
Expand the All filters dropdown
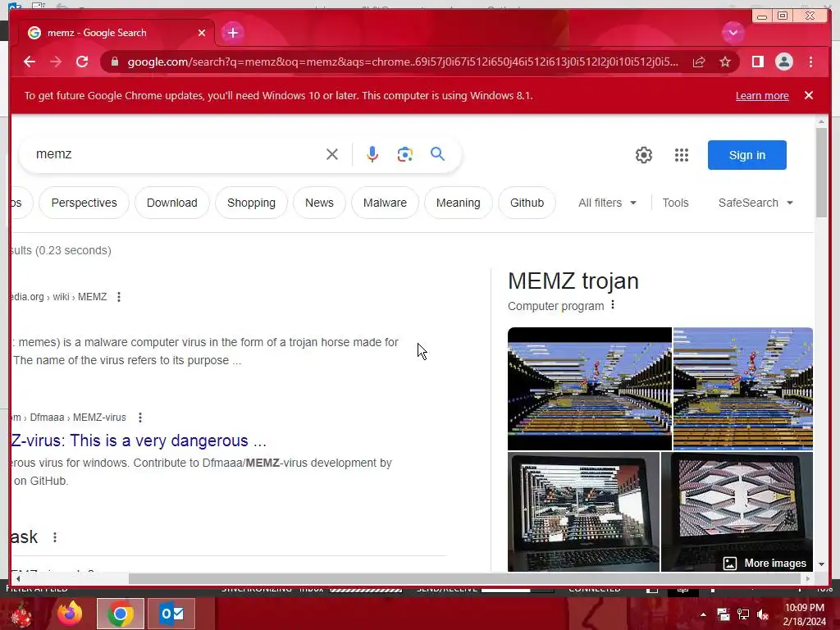point(607,203)
